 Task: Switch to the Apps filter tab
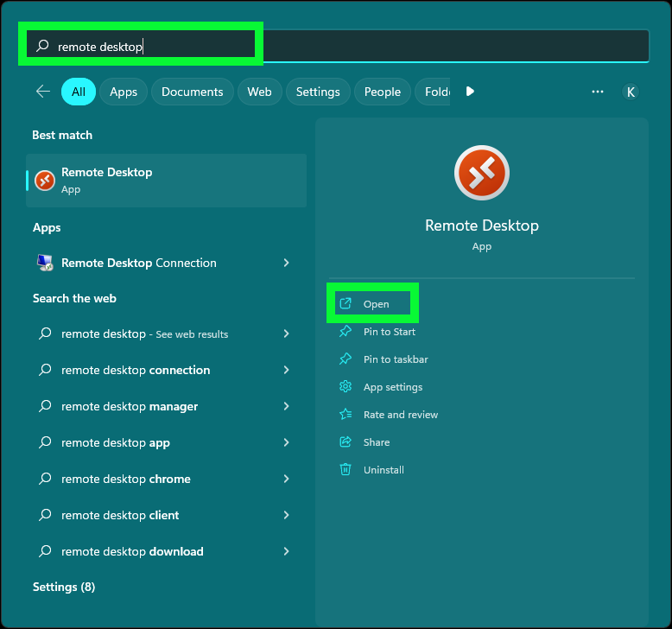tap(124, 92)
